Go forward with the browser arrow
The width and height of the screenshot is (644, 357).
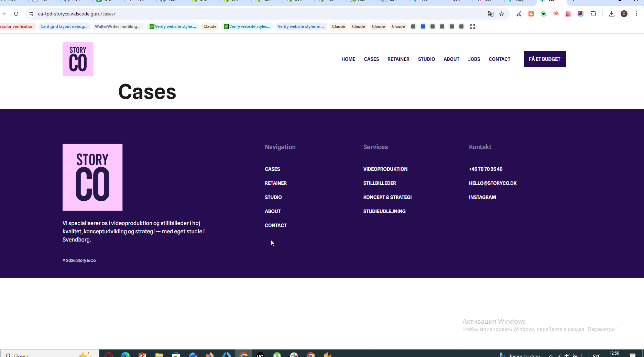4,14
